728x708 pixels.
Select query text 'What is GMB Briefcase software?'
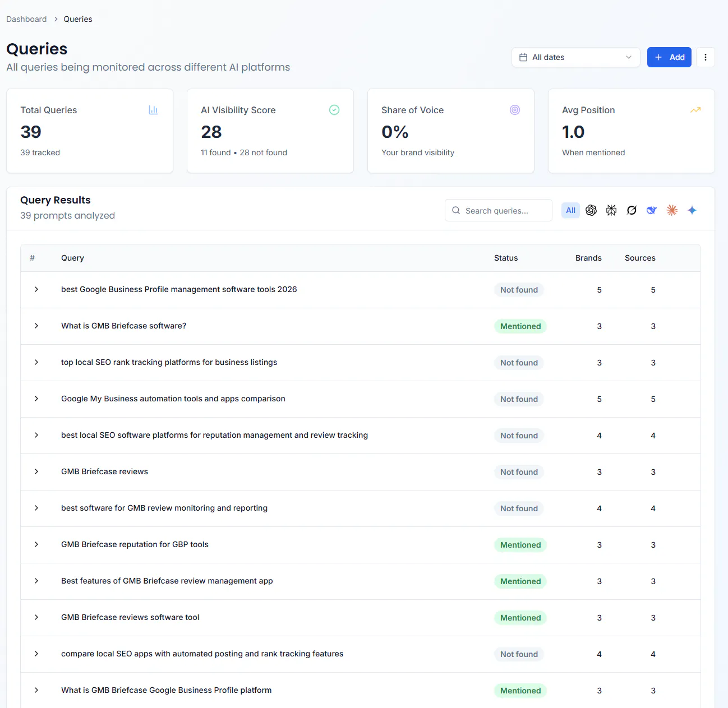point(123,326)
